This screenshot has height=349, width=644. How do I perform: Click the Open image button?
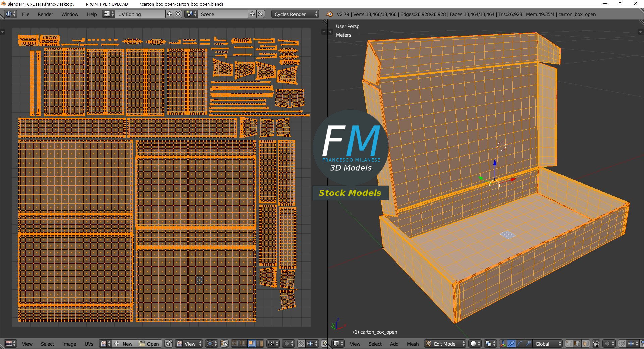(150, 344)
